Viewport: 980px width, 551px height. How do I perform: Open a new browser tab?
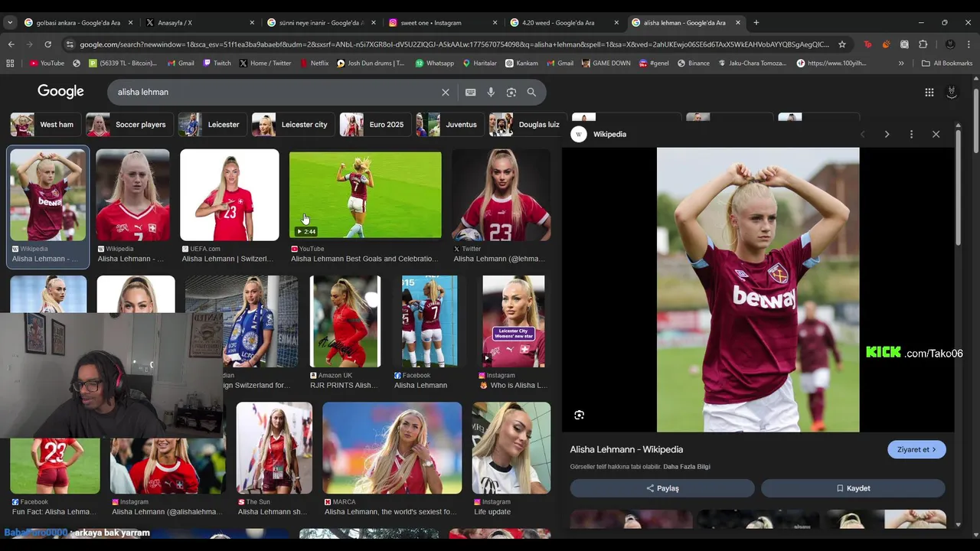(756, 23)
